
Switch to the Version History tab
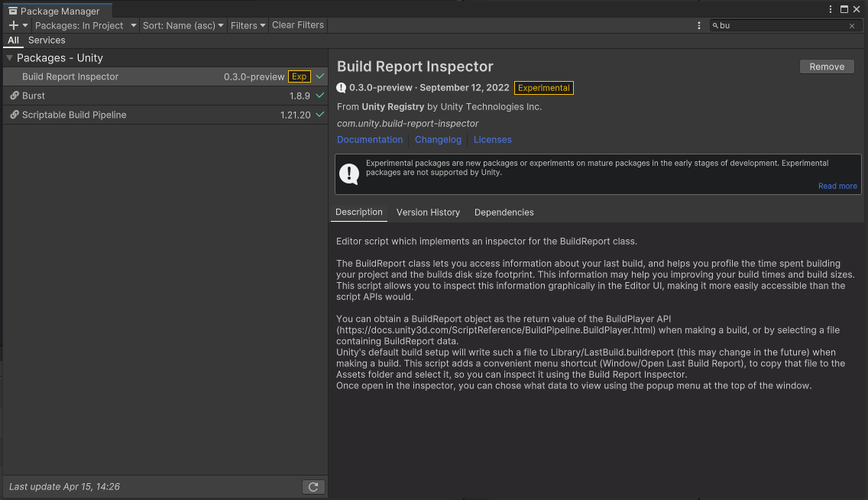(x=428, y=212)
